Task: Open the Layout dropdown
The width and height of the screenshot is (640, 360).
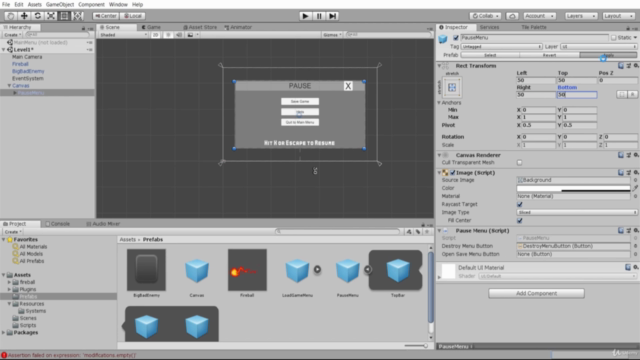Action: 619,16
